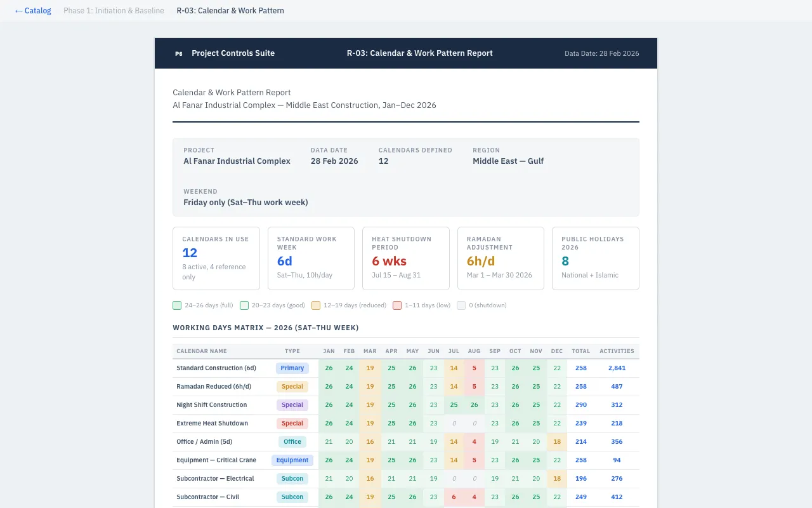Sort by the Total column header
Image resolution: width=812 pixels, height=508 pixels.
coord(580,351)
